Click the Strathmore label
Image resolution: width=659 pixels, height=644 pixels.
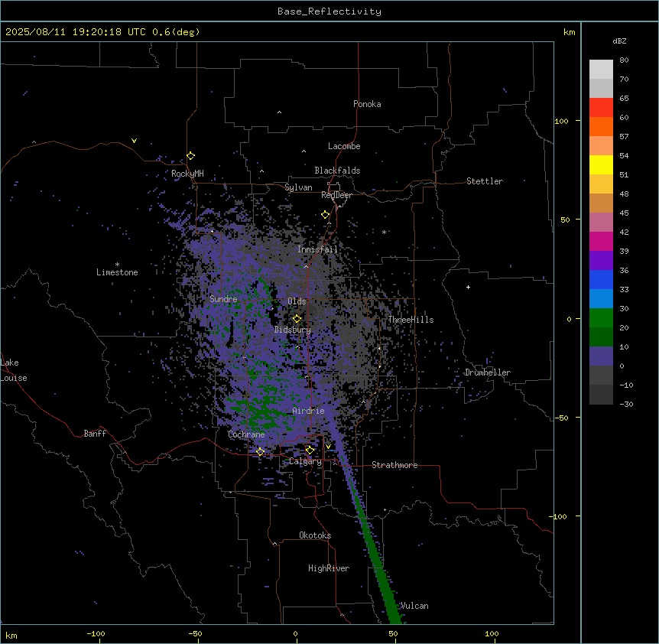pyautogui.click(x=394, y=465)
